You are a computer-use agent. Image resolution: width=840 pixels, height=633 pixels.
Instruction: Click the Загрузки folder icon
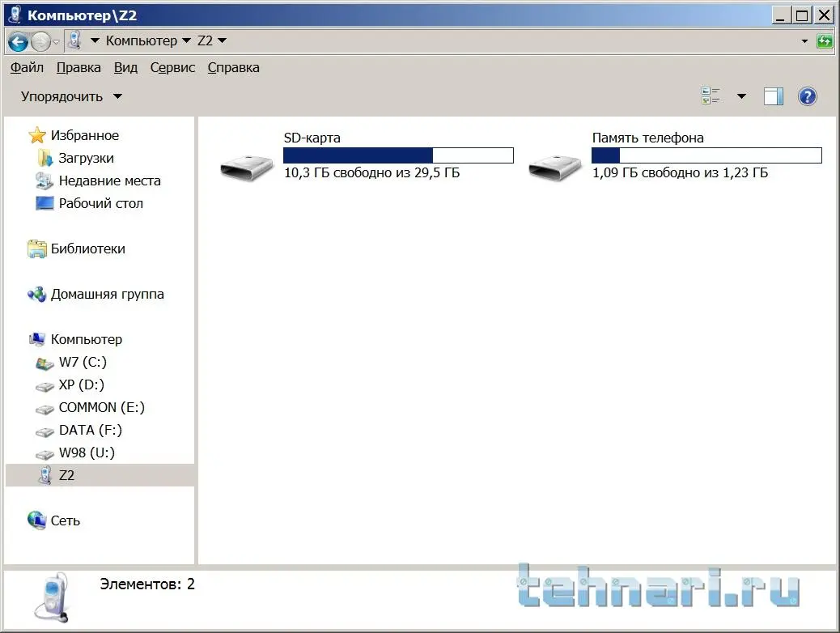tap(45, 158)
